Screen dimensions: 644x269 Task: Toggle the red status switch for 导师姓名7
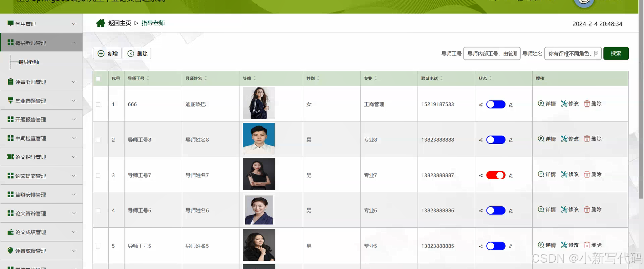(496, 175)
